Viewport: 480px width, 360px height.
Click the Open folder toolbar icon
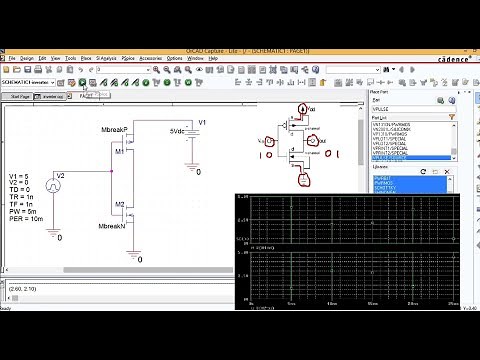click(17, 69)
